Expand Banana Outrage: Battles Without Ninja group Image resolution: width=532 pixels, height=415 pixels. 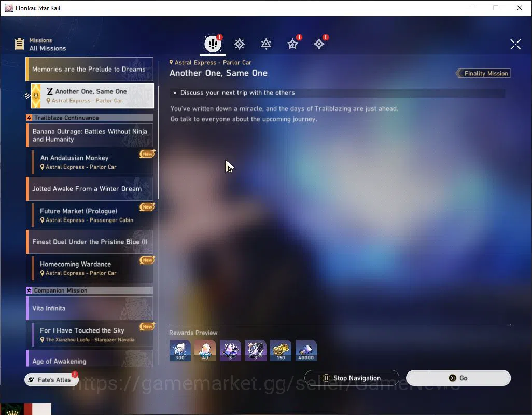[90, 135]
